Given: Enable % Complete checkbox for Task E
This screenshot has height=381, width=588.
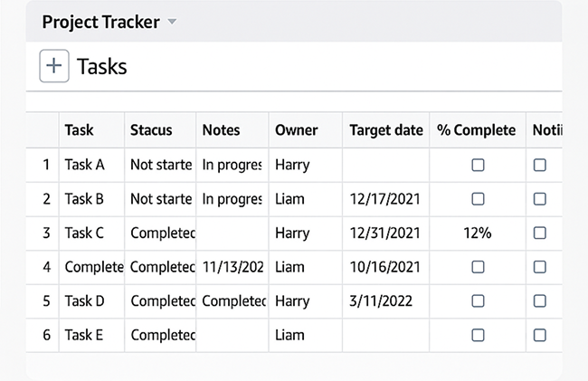Looking at the screenshot, I should click(478, 335).
